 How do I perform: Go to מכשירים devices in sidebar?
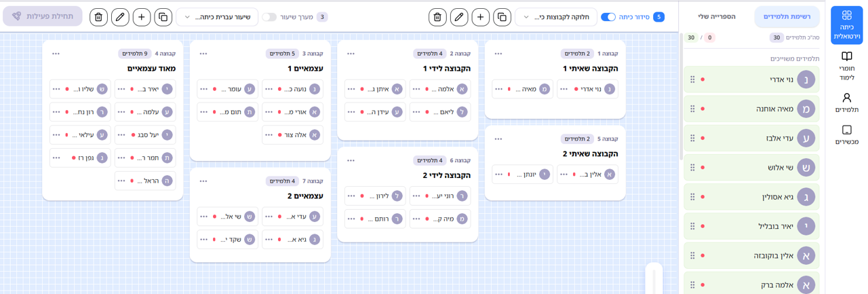click(x=846, y=134)
